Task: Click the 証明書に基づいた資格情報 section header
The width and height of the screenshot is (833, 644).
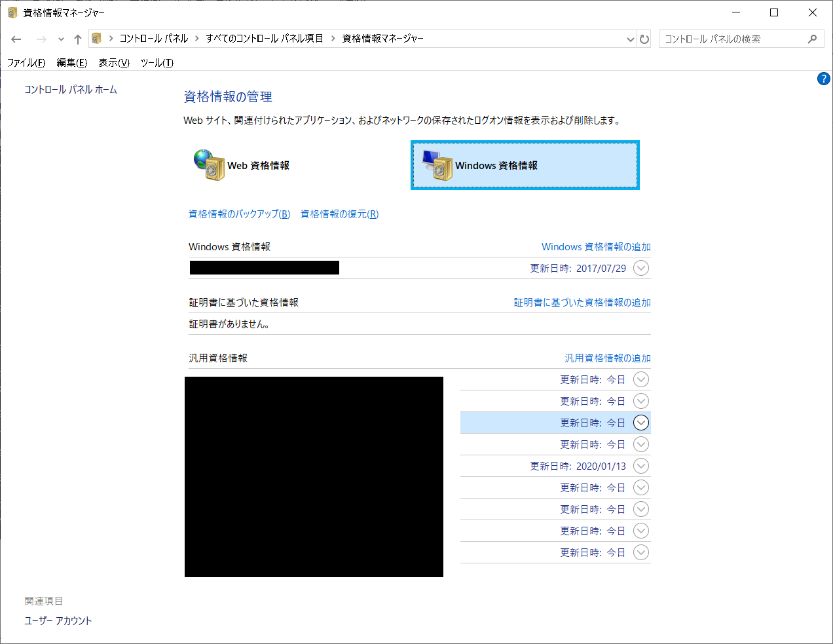Action: point(244,303)
